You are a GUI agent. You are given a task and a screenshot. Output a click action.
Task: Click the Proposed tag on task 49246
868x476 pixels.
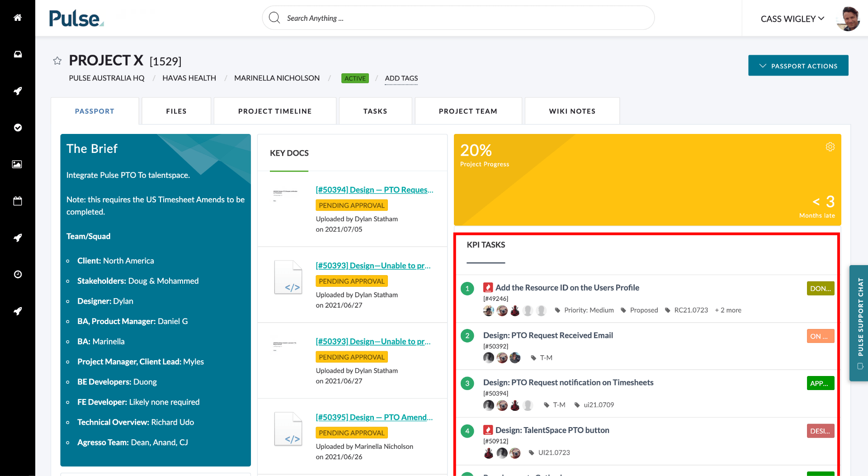(644, 310)
